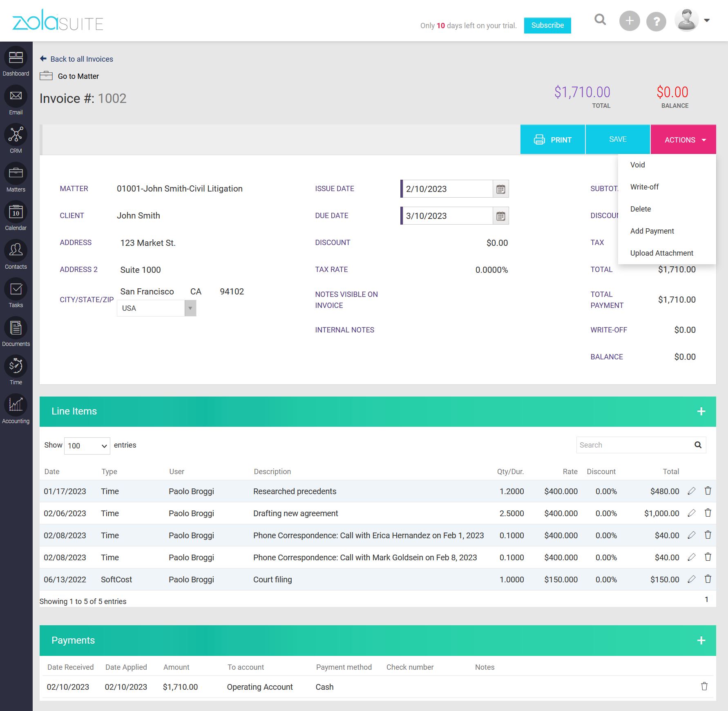Delete the $1,710.00 cash payment

704,686
